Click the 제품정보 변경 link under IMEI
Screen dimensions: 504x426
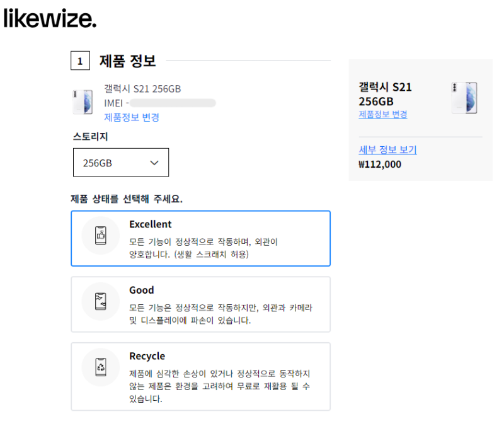pos(132,117)
